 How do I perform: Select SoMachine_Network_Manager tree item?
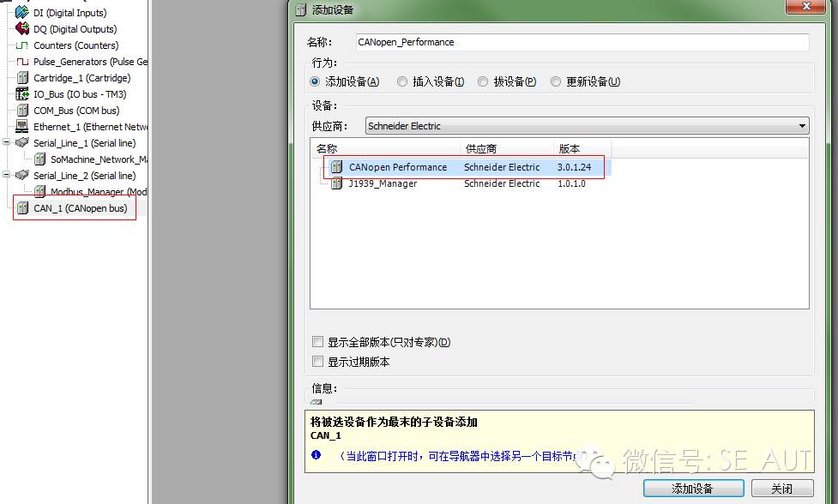coord(99,159)
